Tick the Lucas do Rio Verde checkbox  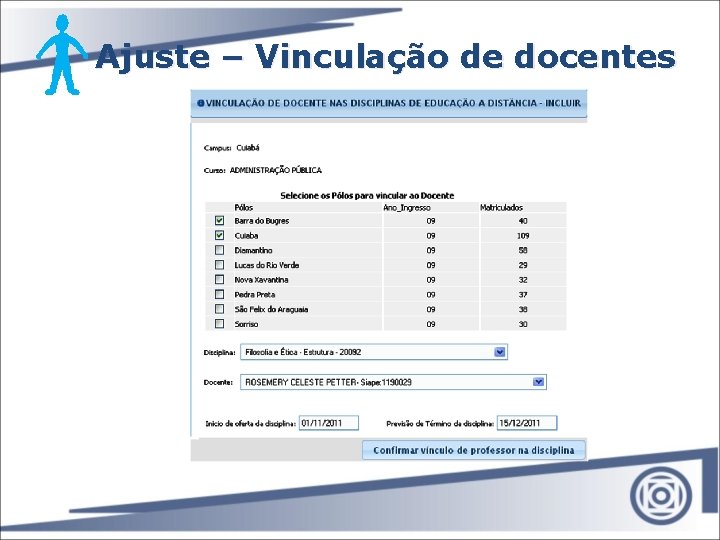click(219, 265)
